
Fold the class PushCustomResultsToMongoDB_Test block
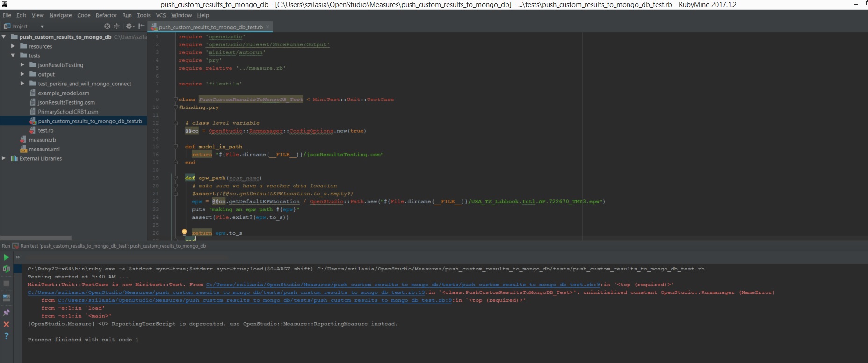(175, 100)
